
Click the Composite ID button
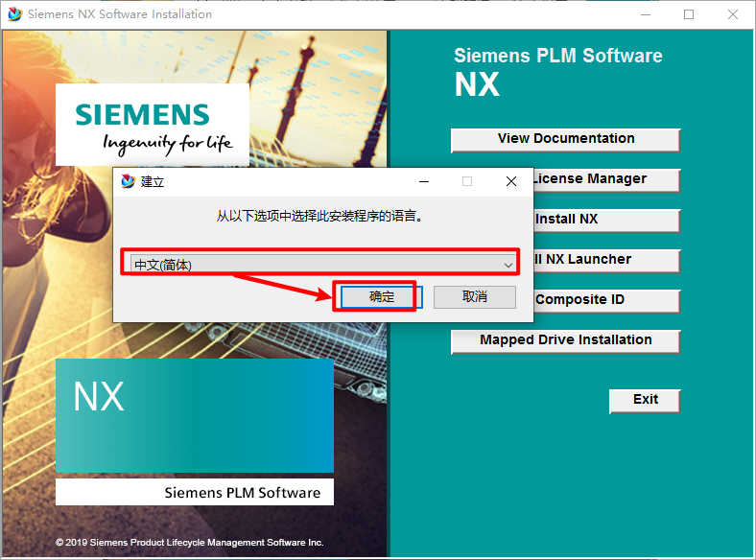[606, 300]
